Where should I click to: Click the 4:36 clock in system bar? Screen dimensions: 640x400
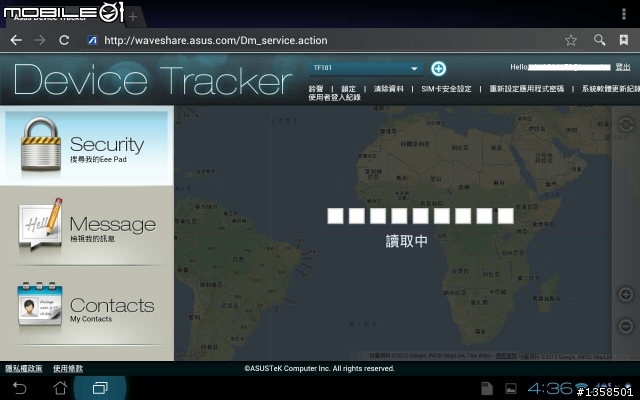click(549, 388)
